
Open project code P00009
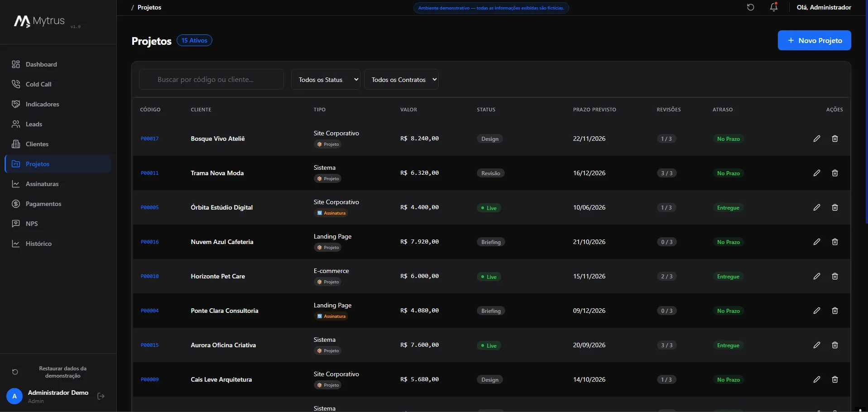149,379
